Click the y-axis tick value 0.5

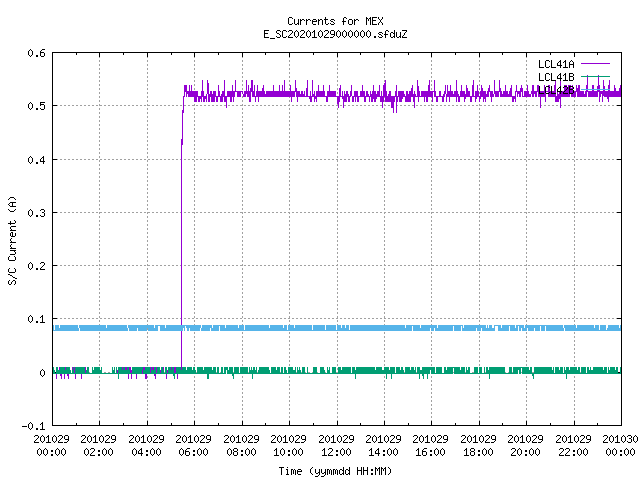point(36,106)
